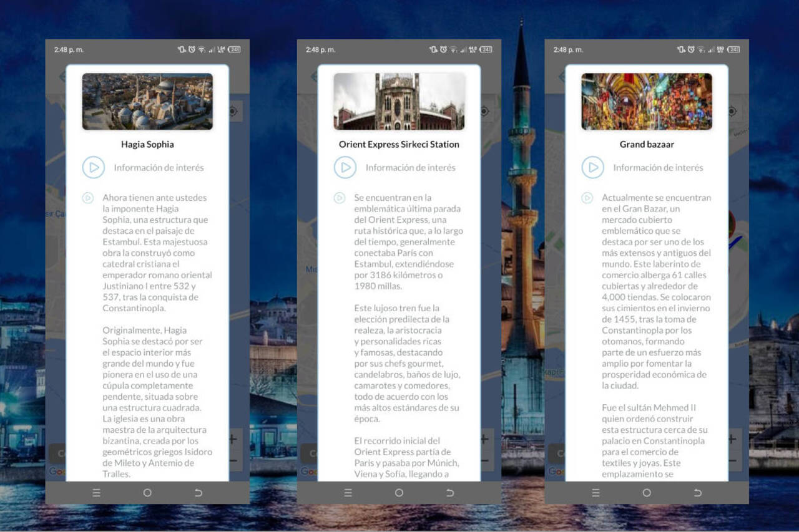Play the Hagia Sophia main audio guide
Viewport: 799px width, 532px height.
point(94,167)
